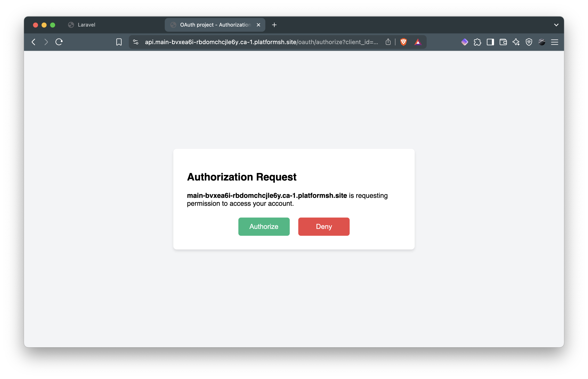Open the profile avatar menu
Viewport: 588px width, 379px height.
pyautogui.click(x=542, y=42)
